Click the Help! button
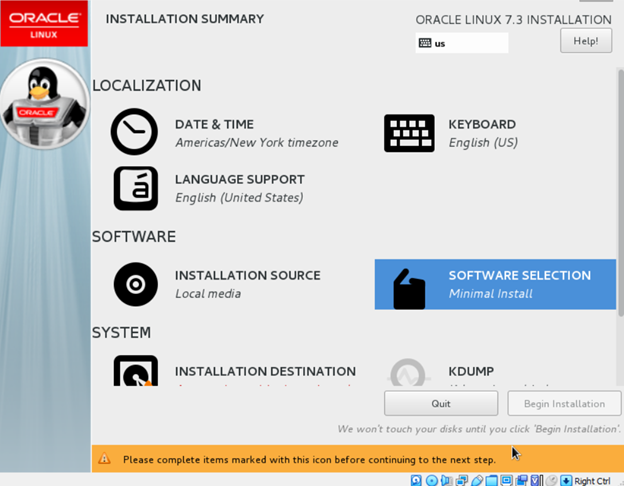The width and height of the screenshot is (624, 486). click(x=586, y=41)
